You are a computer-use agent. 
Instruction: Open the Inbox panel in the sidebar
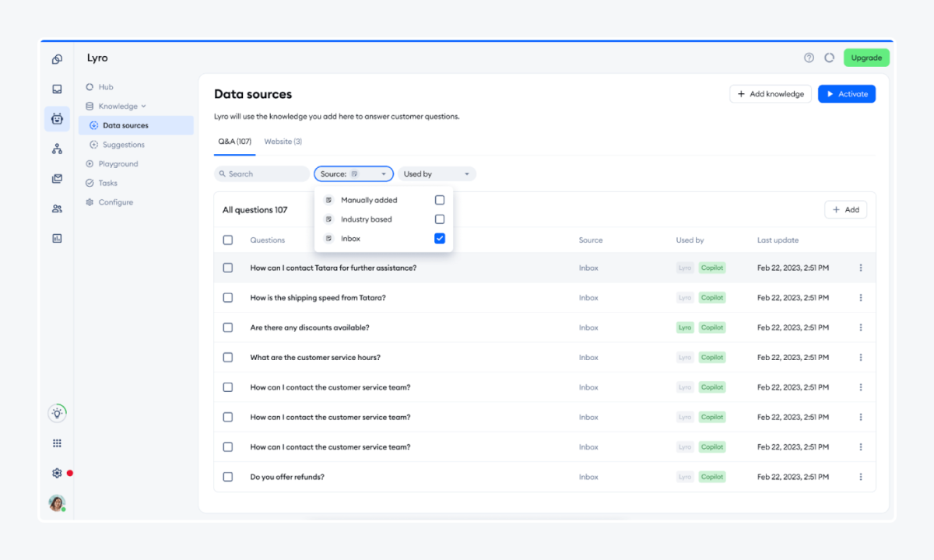[57, 88]
